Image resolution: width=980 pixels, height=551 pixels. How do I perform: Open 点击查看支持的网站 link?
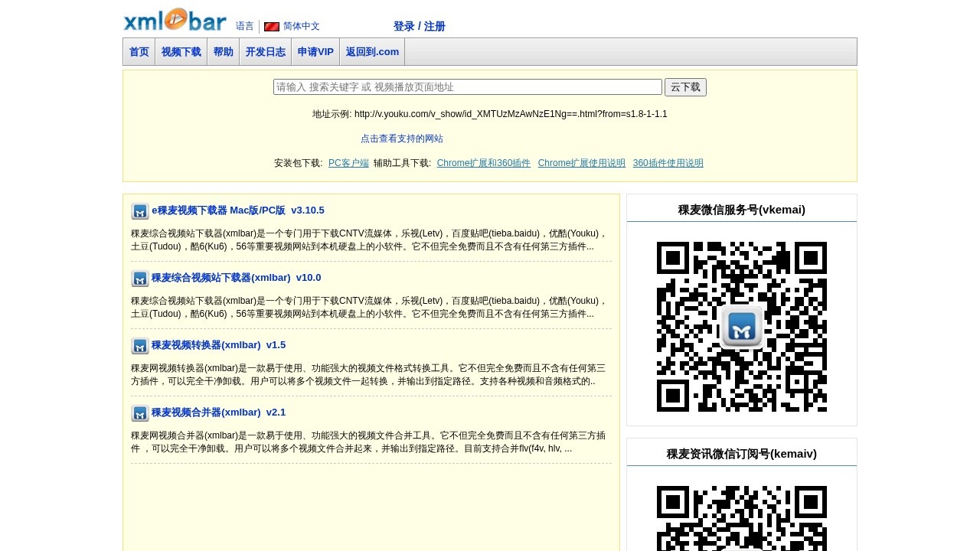click(x=401, y=139)
